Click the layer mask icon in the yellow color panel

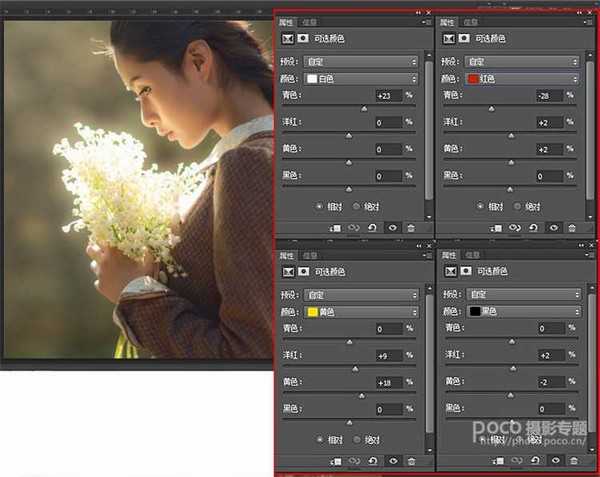click(300, 271)
